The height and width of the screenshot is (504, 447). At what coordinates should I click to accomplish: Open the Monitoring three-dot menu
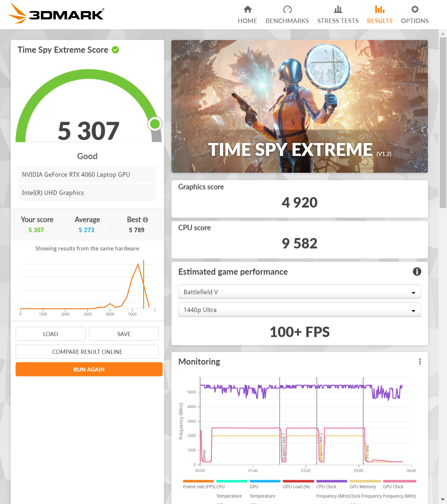[420, 362]
